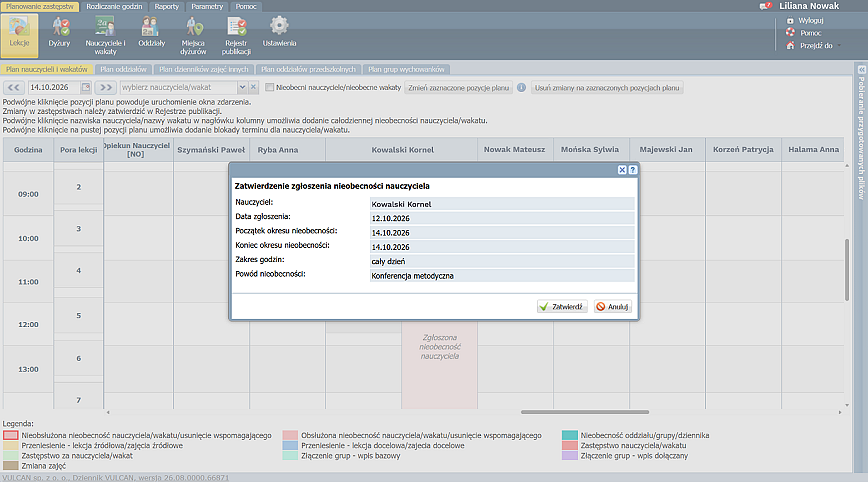Click the Zakres godzin field cały dzień
The image size is (868, 482).
(x=502, y=261)
